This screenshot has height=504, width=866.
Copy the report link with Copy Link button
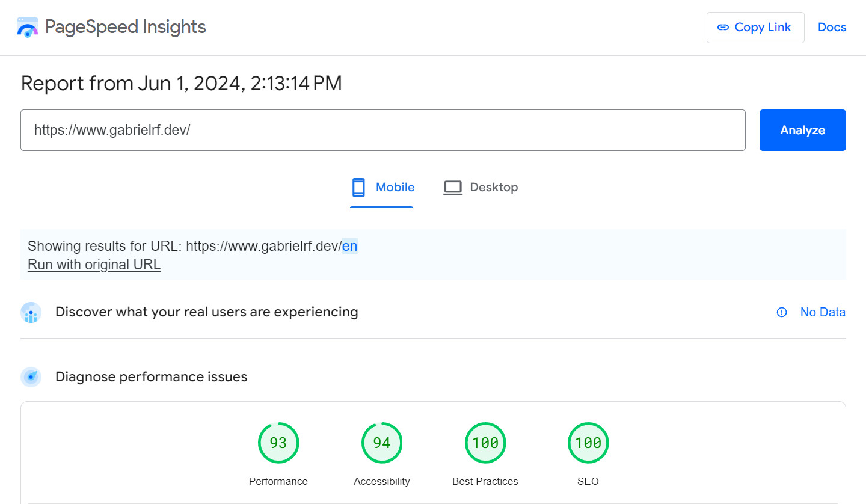click(755, 28)
